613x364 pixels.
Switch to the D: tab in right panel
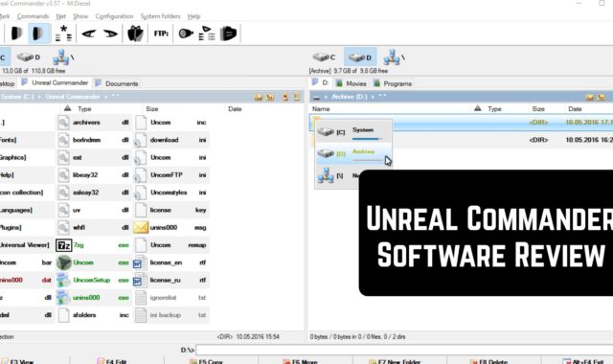tap(320, 83)
